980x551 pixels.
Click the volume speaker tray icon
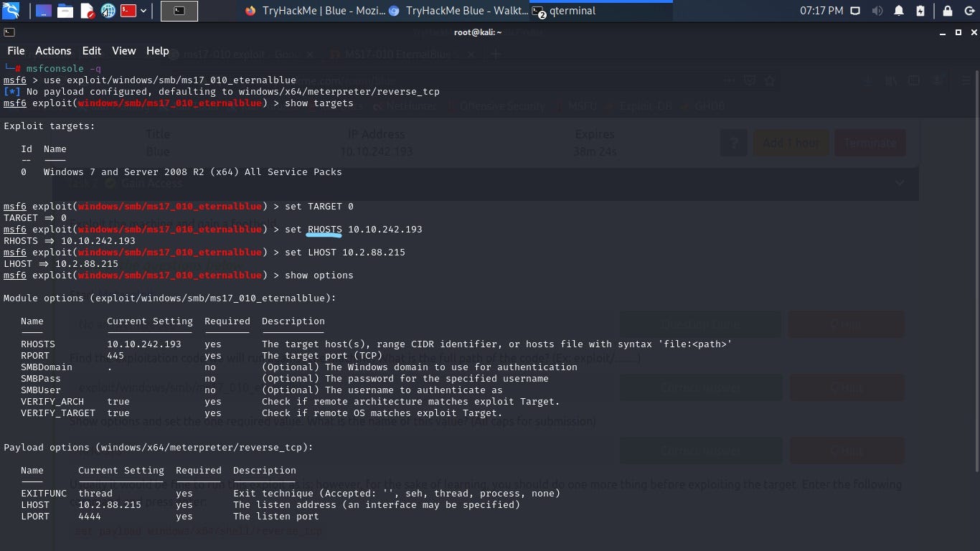pos(877,11)
